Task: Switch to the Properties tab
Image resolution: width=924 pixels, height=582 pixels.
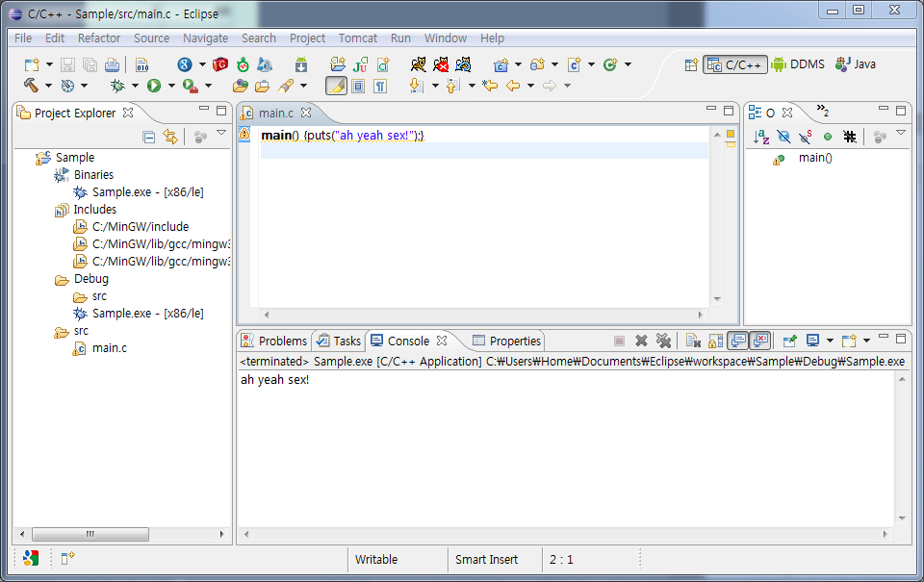Action: point(507,342)
